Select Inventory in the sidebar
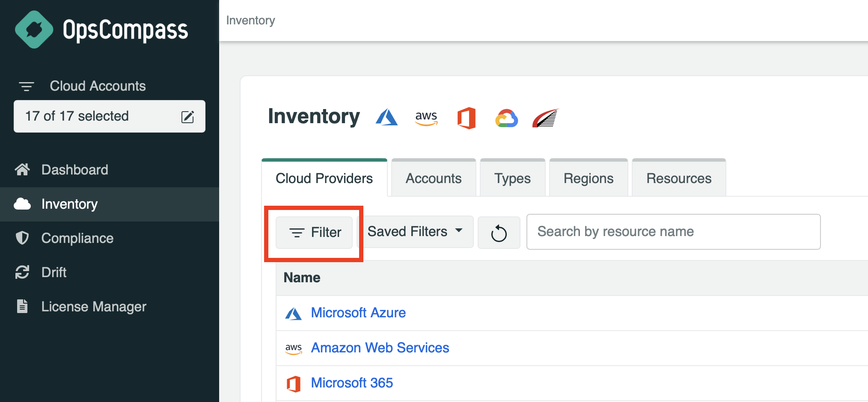This screenshot has width=868, height=402. coord(110,204)
